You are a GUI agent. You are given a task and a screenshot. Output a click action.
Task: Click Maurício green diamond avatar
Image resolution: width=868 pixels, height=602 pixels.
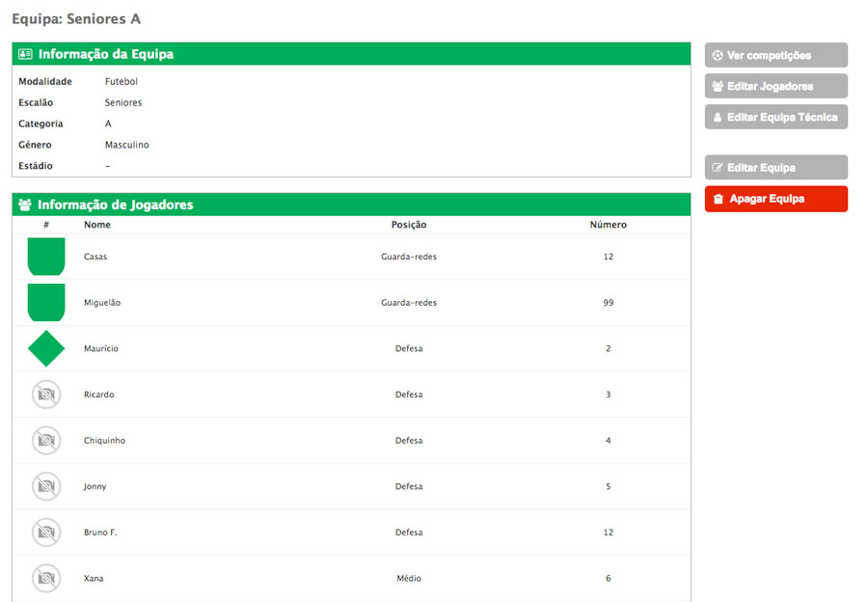pos(46,348)
